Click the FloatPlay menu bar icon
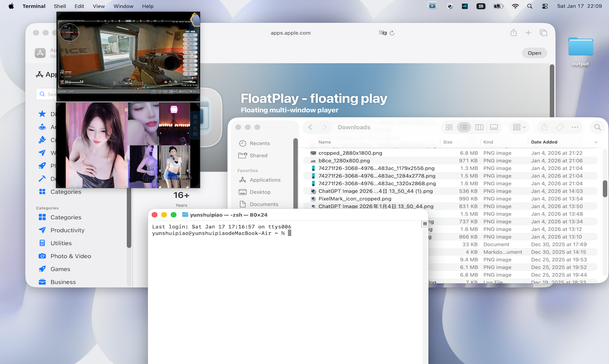Viewport: 609px width, 364px height. point(433,6)
